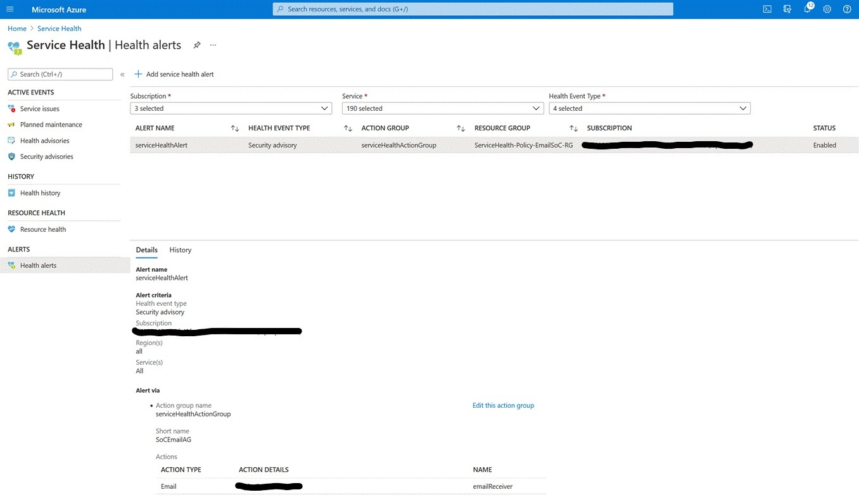Open Health advisories in sidebar

45,141
